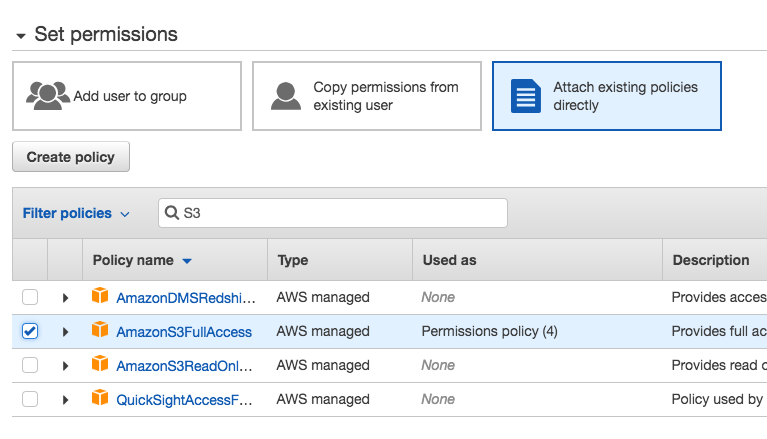Open the AmazonS3FullAccess policy link
Viewport: 767px width, 439px height.
tap(184, 332)
